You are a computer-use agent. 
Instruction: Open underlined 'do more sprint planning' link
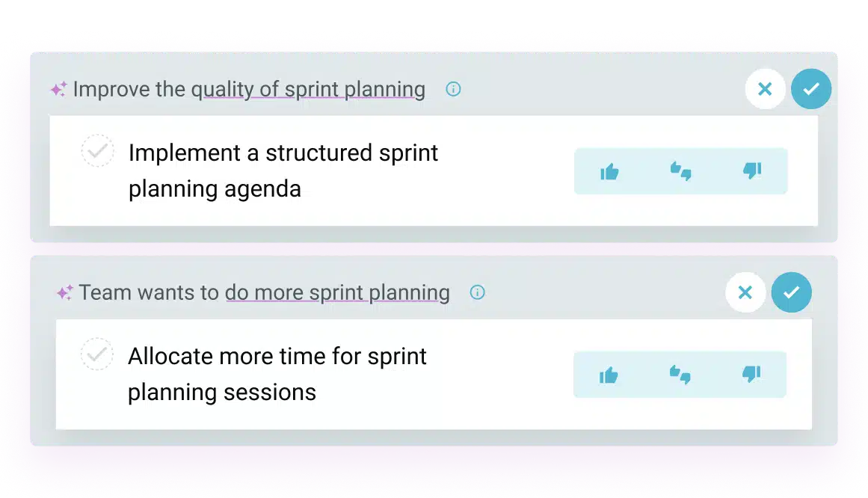[x=337, y=292]
